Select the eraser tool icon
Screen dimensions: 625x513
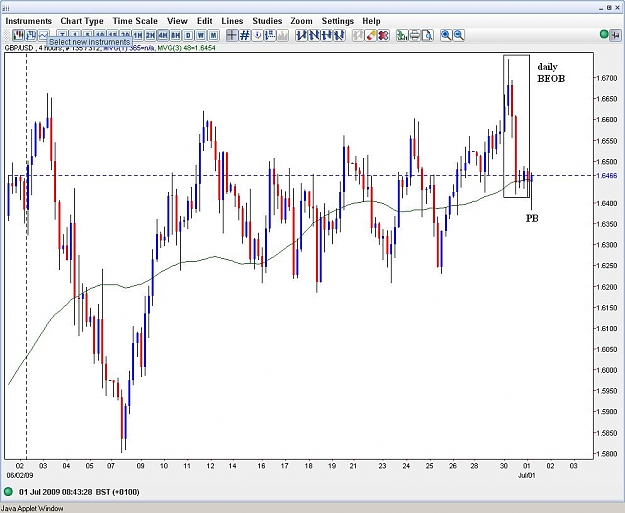point(370,35)
